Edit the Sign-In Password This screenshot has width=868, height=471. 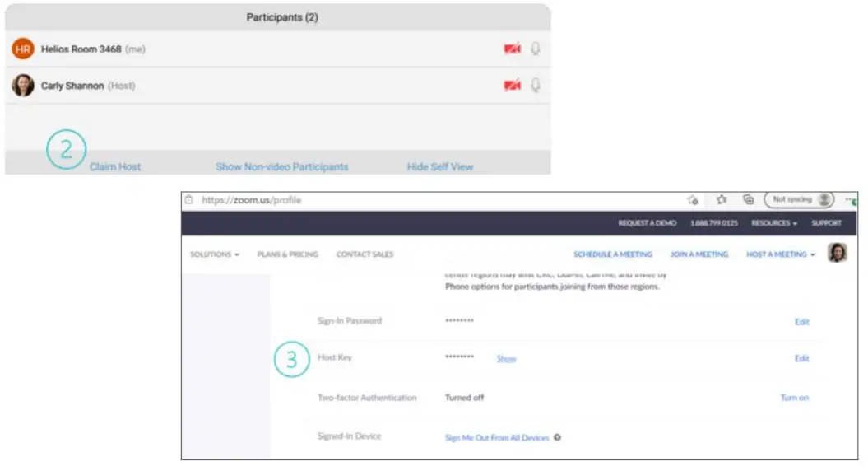801,322
